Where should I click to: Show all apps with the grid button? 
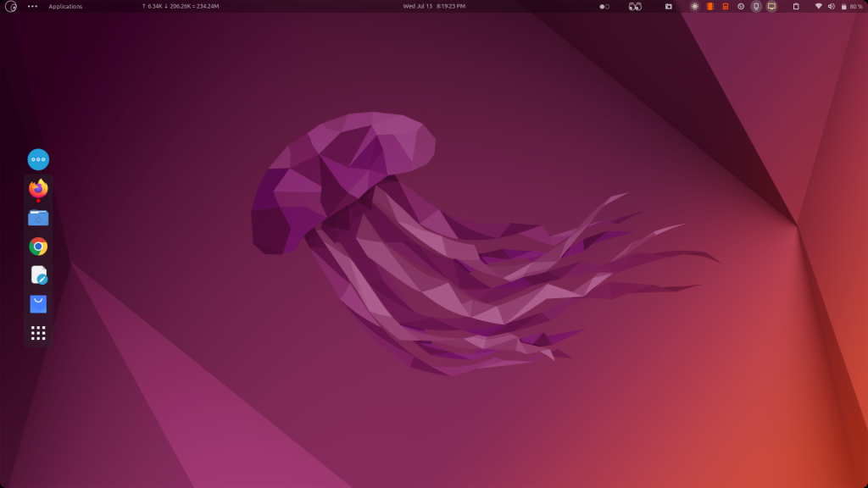coord(38,333)
